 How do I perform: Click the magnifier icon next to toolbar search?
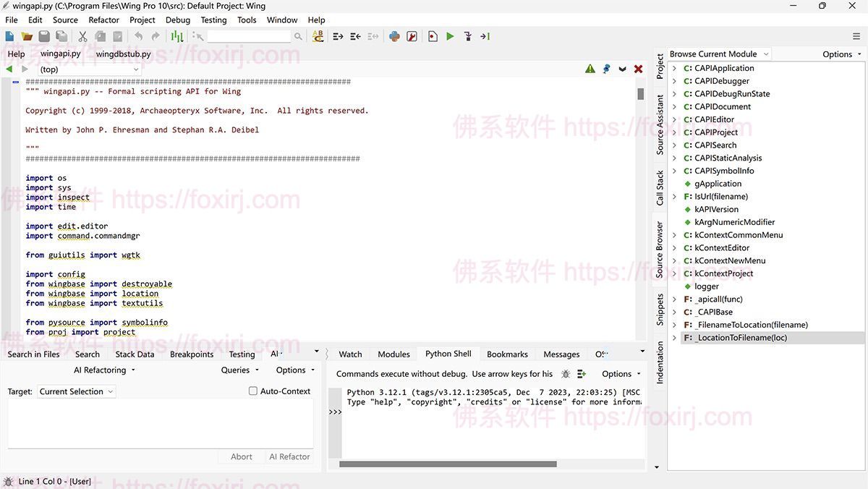click(297, 35)
